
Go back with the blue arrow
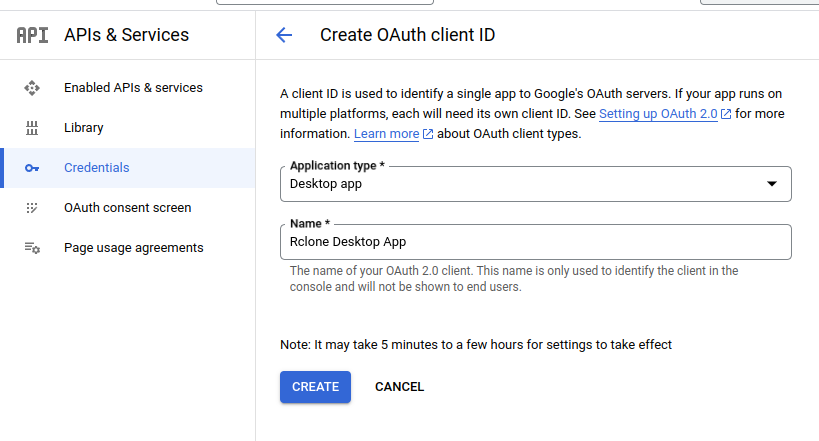(284, 35)
